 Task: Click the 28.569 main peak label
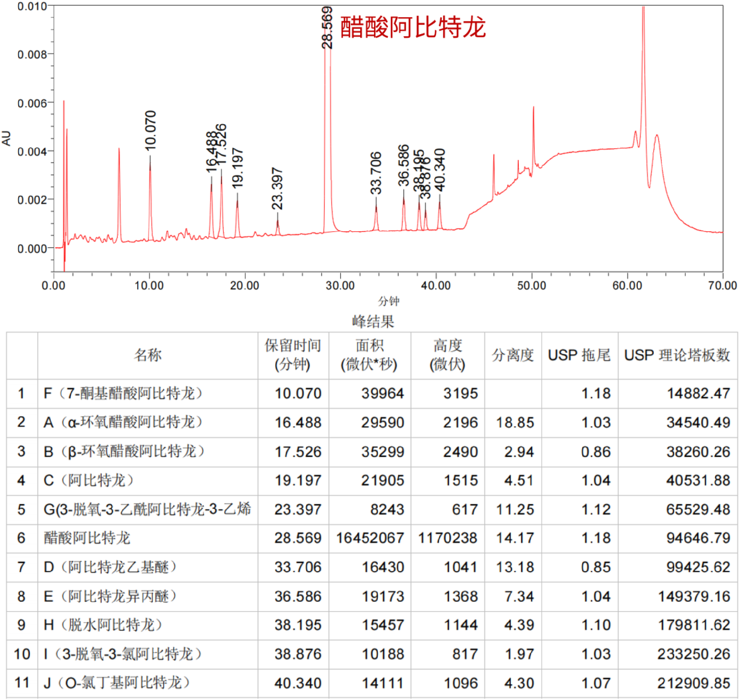click(327, 28)
